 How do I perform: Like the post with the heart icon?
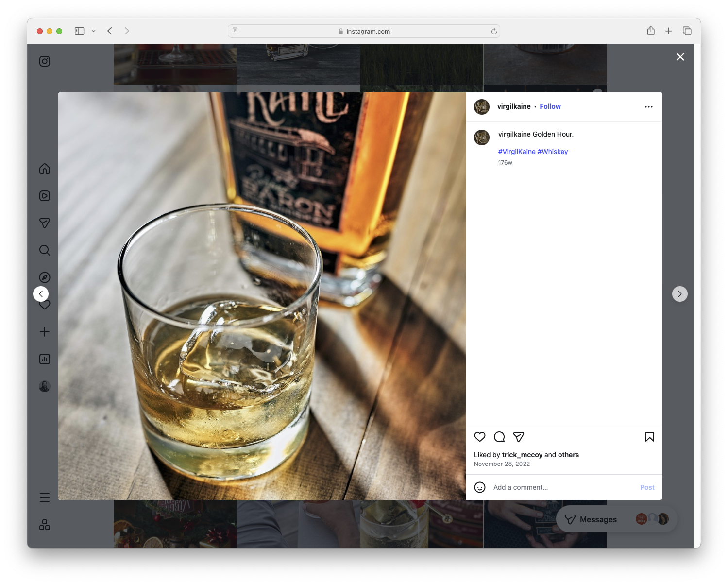[480, 437]
